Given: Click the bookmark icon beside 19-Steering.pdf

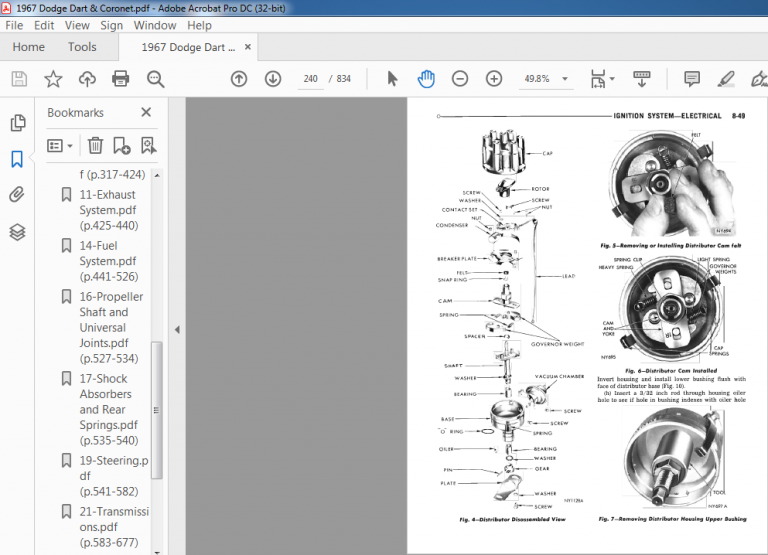Looking at the screenshot, I should pos(66,460).
